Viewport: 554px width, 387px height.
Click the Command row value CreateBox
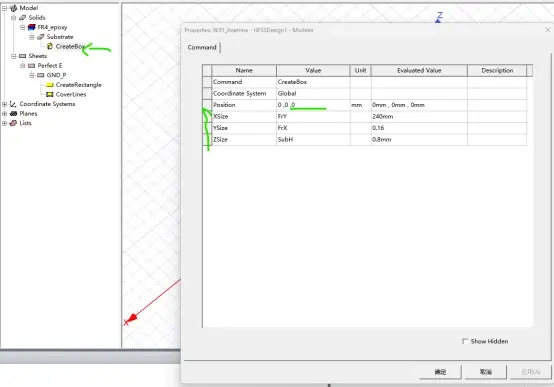tap(313, 82)
